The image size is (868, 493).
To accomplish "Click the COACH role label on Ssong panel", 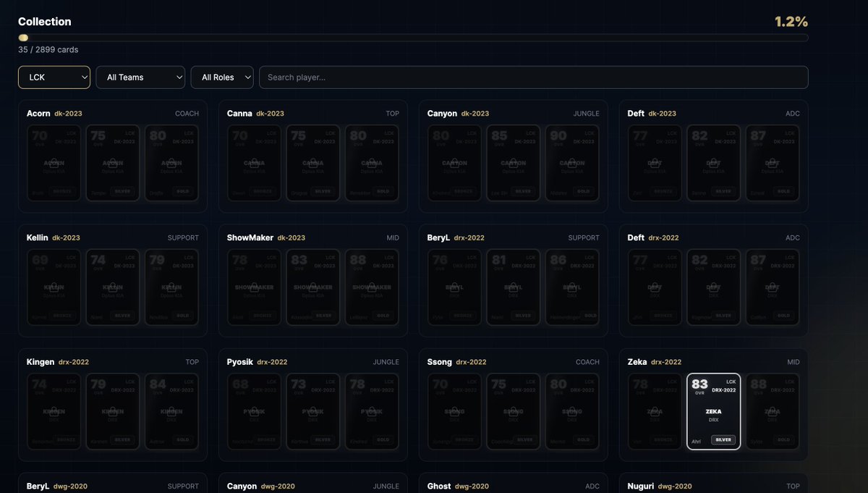I will 587,362.
